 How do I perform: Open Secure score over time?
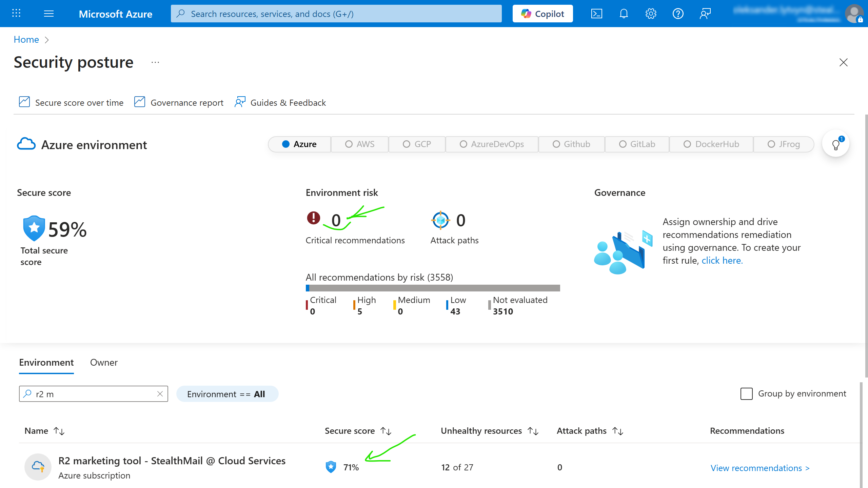pyautogui.click(x=71, y=102)
